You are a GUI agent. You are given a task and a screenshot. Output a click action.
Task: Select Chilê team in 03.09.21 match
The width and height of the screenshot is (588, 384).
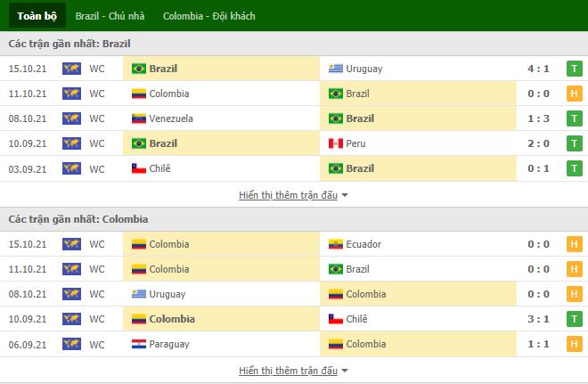point(159,168)
